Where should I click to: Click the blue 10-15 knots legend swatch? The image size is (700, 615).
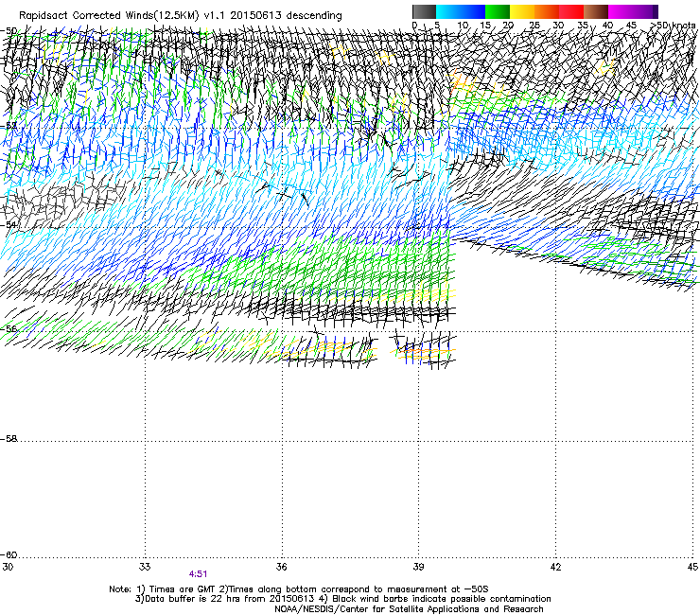tap(473, 11)
